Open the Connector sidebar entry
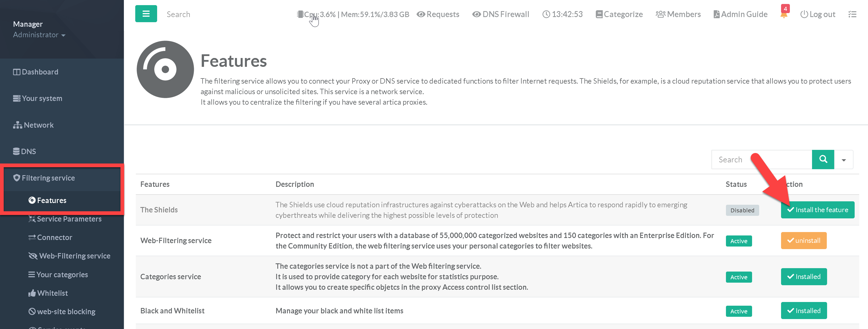Screen dimensions: 868x329 50,237
